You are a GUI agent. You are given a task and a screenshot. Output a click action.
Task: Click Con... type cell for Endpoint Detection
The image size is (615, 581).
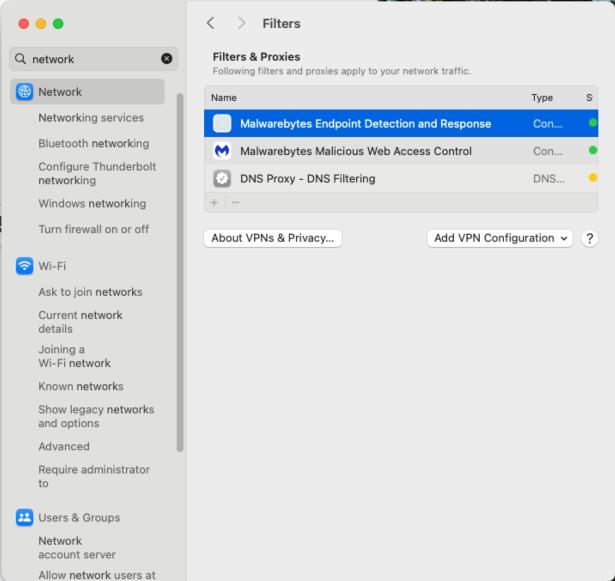tap(548, 124)
